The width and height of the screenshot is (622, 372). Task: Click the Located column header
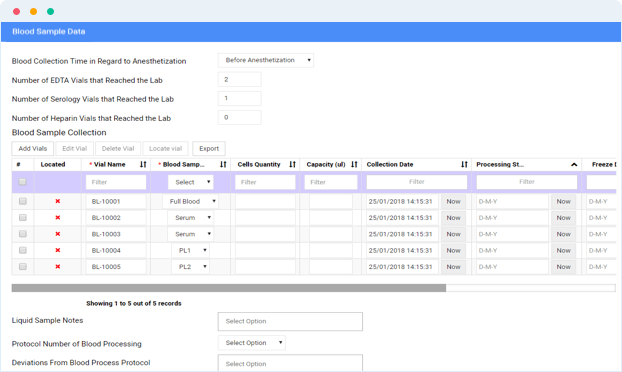coord(53,164)
